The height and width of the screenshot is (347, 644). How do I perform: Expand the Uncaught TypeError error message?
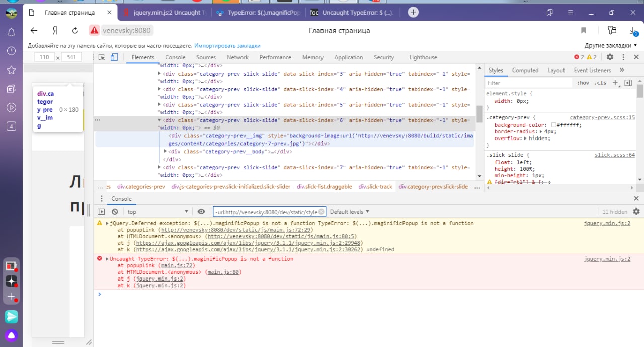[107, 259]
